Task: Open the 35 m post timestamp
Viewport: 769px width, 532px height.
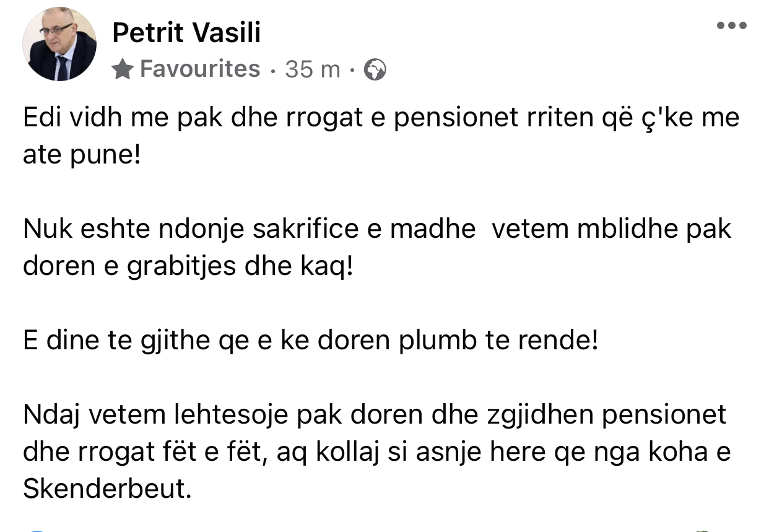Action: pos(313,70)
